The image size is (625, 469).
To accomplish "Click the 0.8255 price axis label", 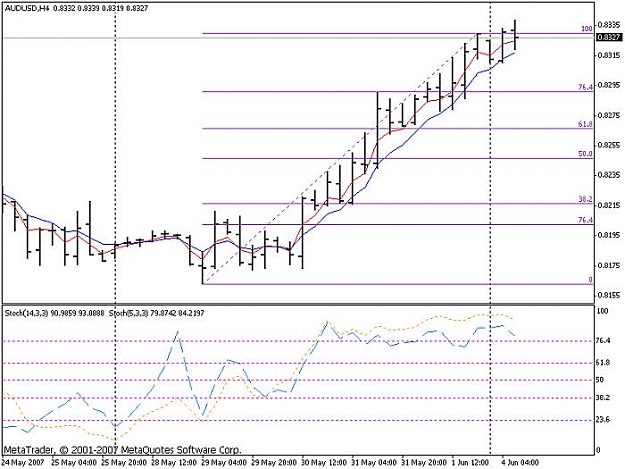I will pyautogui.click(x=609, y=145).
